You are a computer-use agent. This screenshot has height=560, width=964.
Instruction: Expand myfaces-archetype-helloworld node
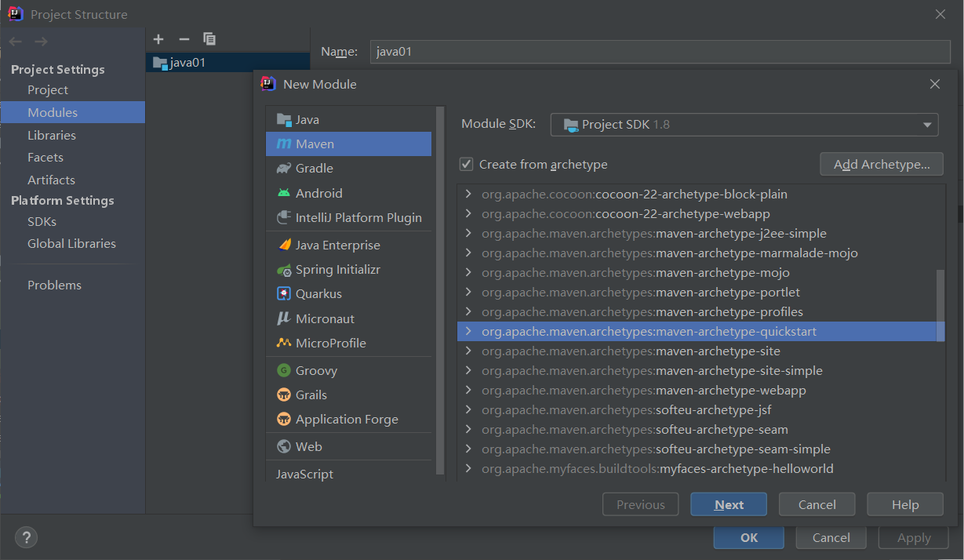click(468, 468)
